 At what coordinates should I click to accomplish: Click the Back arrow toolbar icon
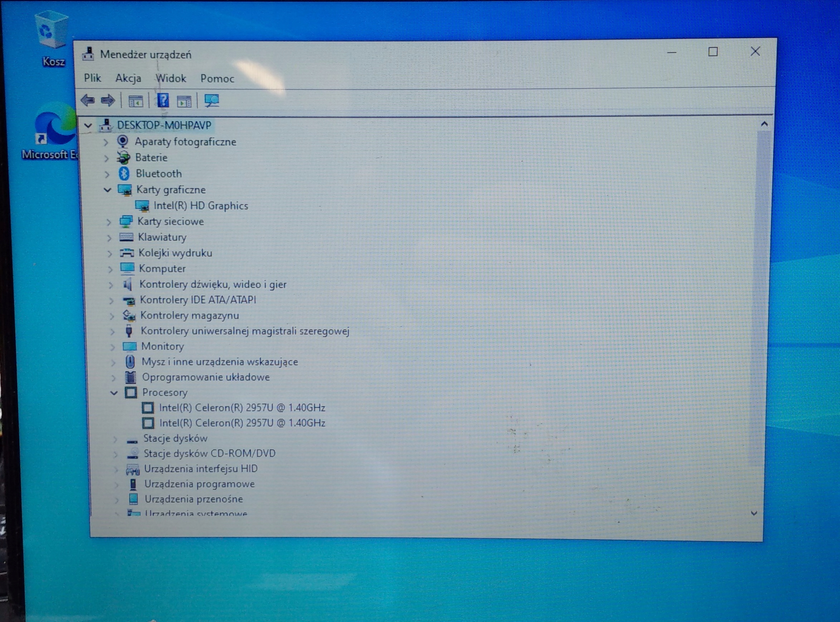pos(88,100)
